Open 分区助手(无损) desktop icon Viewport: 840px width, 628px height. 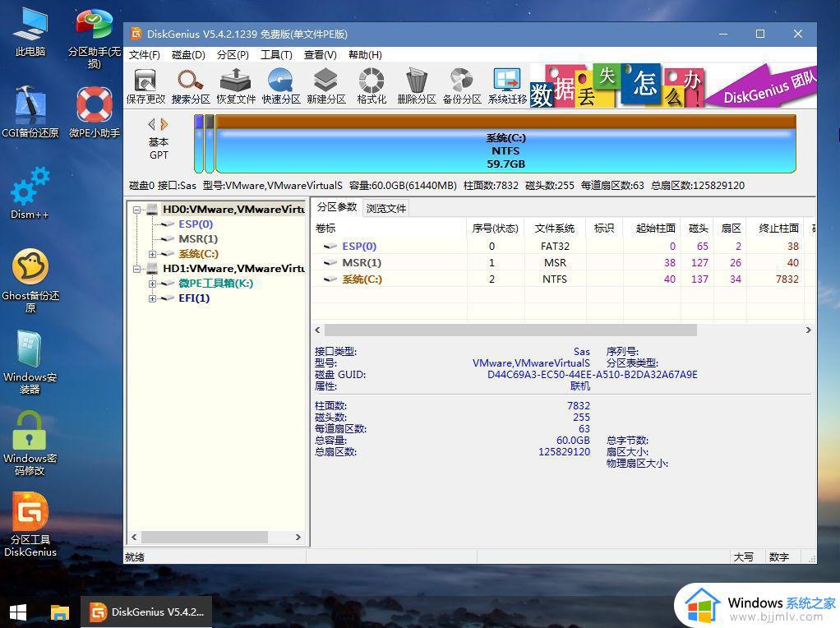94,39
